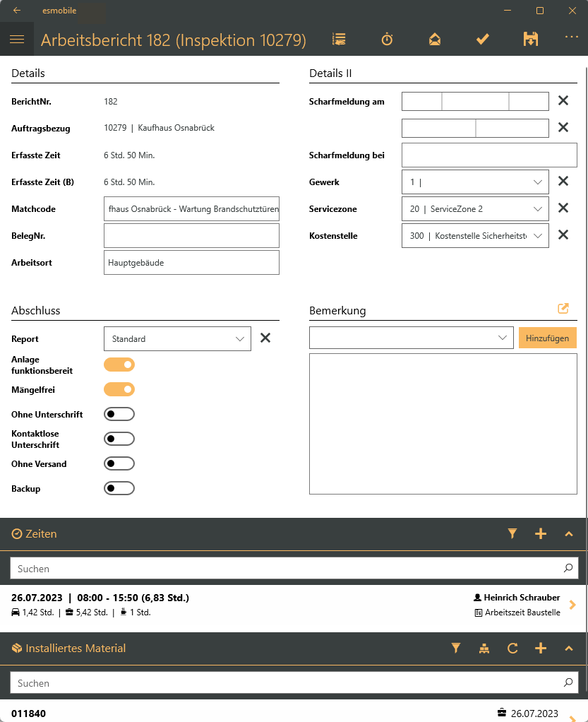The width and height of the screenshot is (588, 722).
Task: Go back using the title bar arrow
Action: click(x=17, y=10)
